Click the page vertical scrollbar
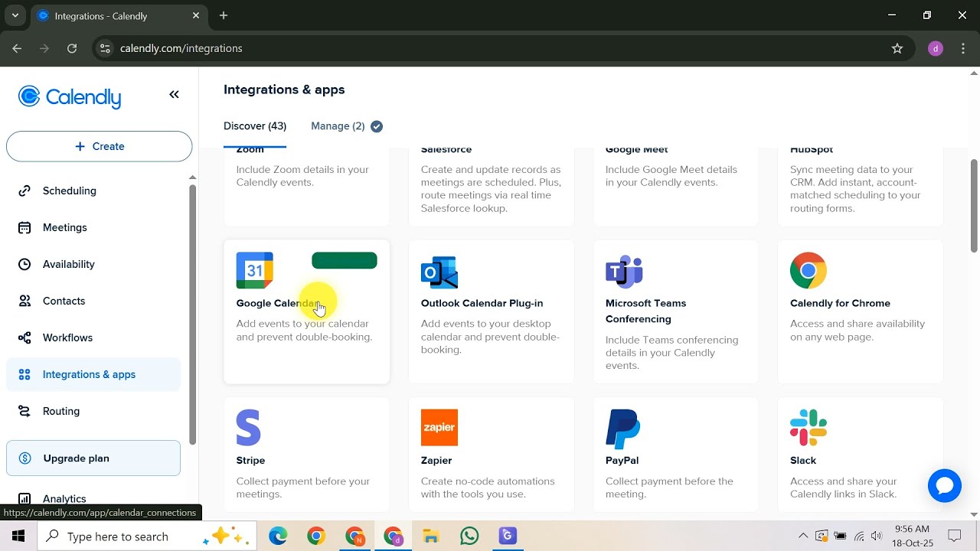The height and width of the screenshot is (551, 980). coord(974,205)
